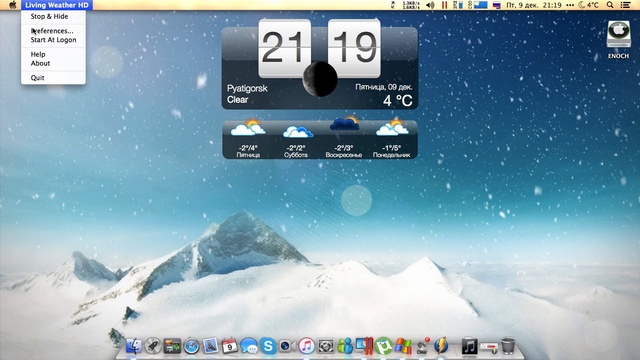Viewport: 640px width, 360px height.
Task: Open the Mail stamp icon in dock
Action: tap(211, 346)
